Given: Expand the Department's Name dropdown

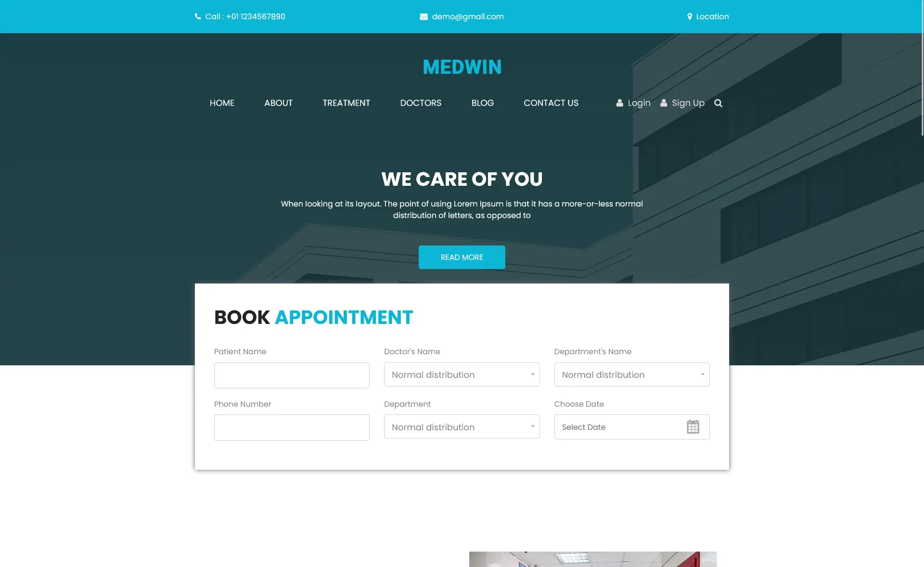Looking at the screenshot, I should tap(631, 374).
